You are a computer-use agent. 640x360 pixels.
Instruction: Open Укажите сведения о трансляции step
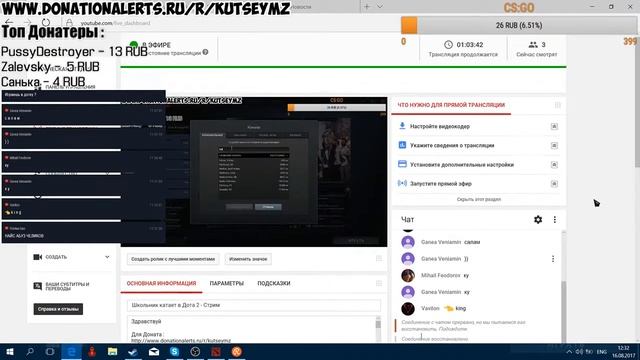(452, 145)
